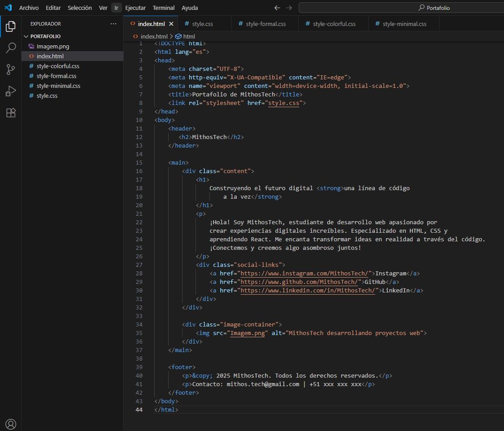Click the Imagem.png path in the code
This screenshot has width=504, height=431.
coord(248,333)
